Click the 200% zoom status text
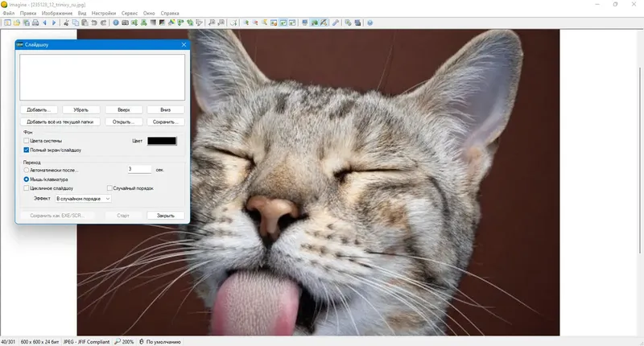This screenshot has height=346, width=644. tap(128, 341)
